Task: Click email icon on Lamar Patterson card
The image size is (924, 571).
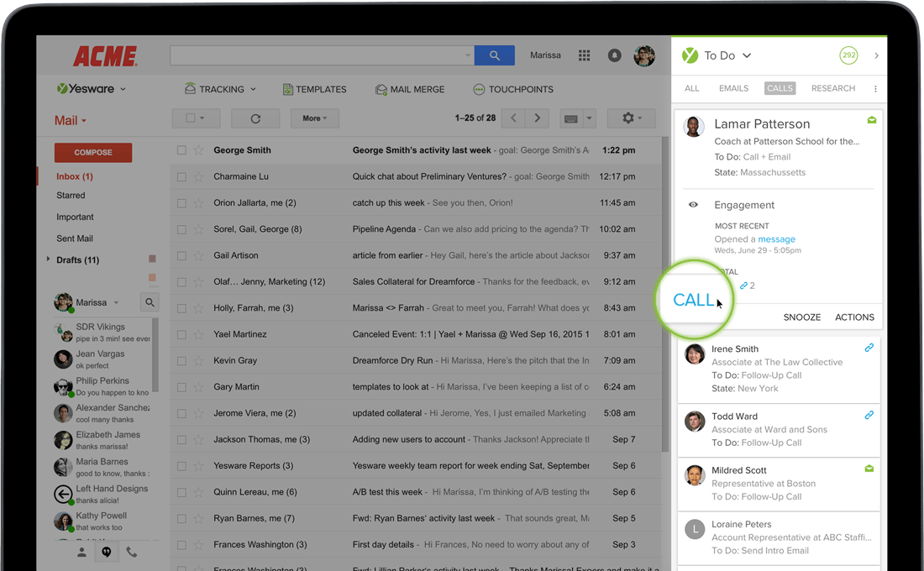Action: 872,119
